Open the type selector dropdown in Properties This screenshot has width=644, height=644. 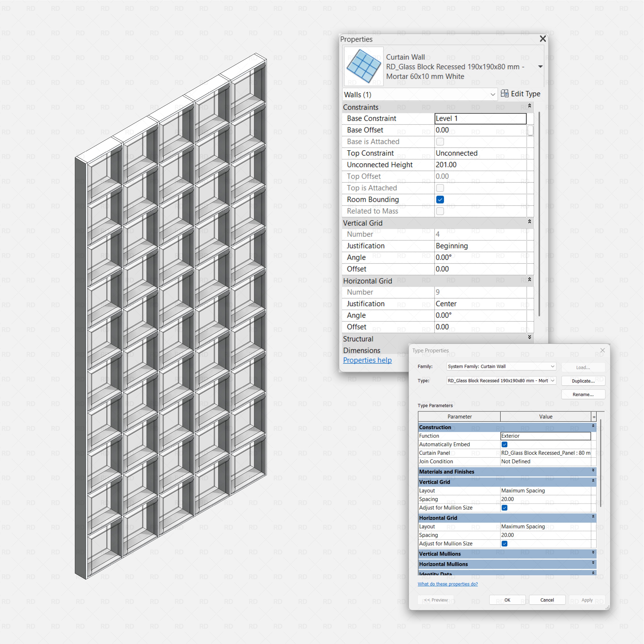540,66
